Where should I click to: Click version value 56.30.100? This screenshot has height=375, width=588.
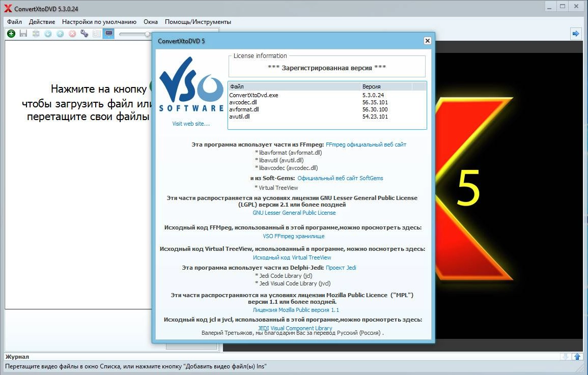[x=375, y=109]
